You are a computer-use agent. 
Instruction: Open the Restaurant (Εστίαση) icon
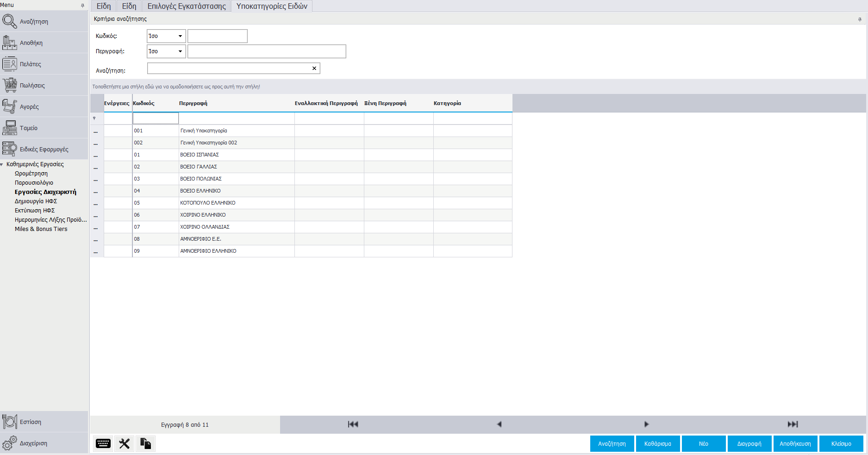click(9, 422)
